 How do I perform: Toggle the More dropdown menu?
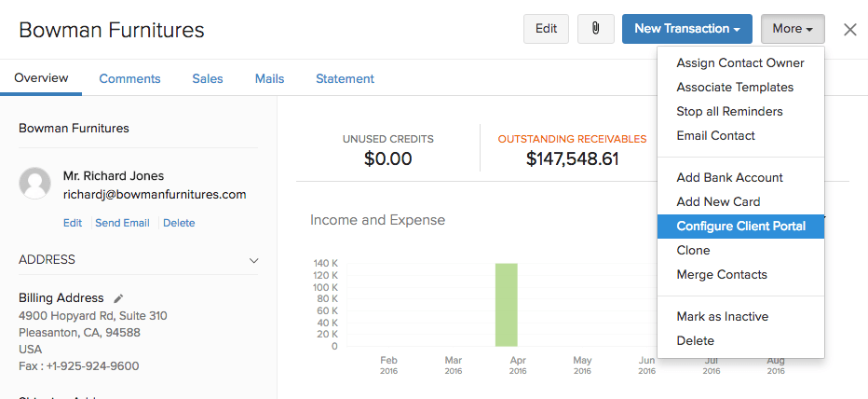[x=792, y=29]
